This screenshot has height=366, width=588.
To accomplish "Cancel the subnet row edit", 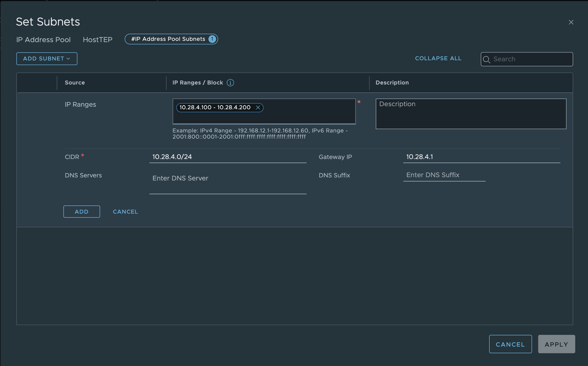I will pos(125,212).
